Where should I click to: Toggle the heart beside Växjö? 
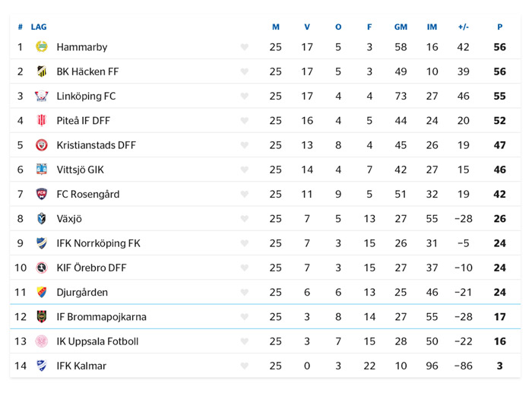pos(244,219)
